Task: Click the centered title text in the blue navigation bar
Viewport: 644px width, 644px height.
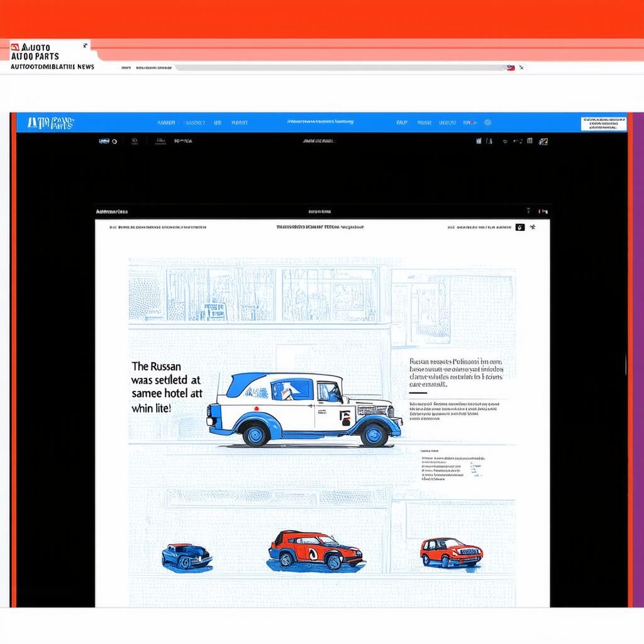Action: (320, 122)
